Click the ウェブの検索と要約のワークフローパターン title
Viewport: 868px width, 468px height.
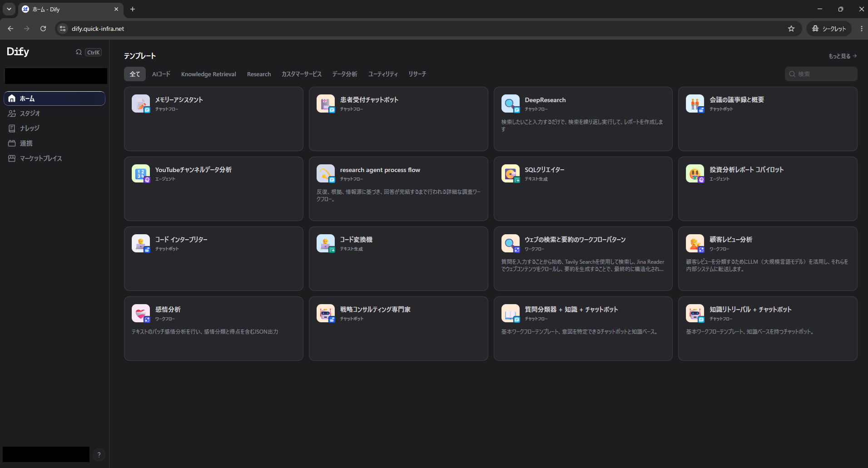tap(575, 240)
